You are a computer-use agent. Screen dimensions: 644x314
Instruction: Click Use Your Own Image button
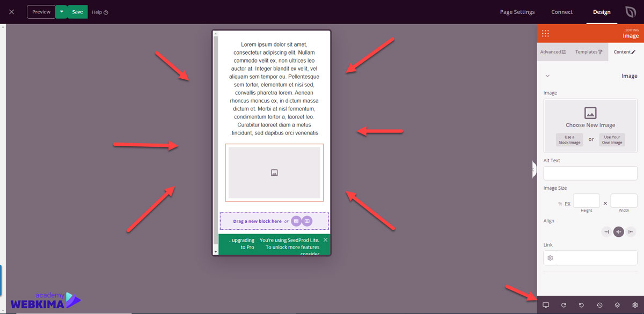click(612, 140)
